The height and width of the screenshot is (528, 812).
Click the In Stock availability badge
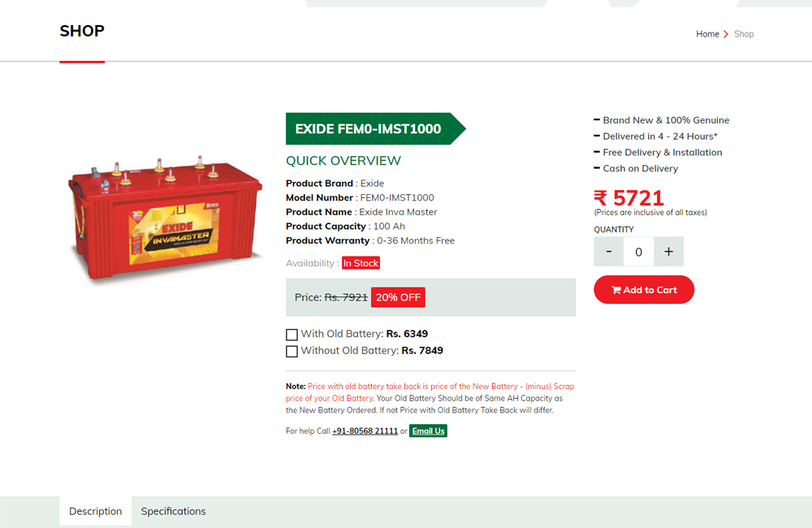pos(361,263)
